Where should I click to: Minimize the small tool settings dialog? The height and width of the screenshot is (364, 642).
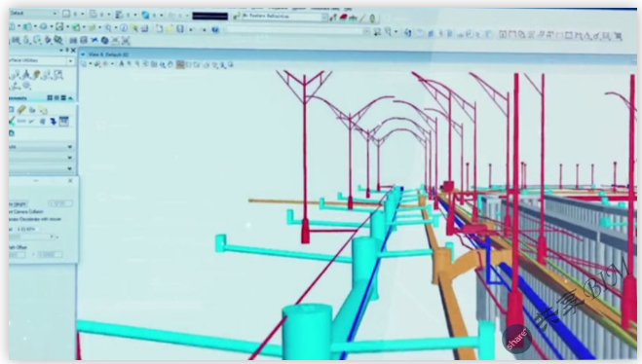click(x=36, y=180)
